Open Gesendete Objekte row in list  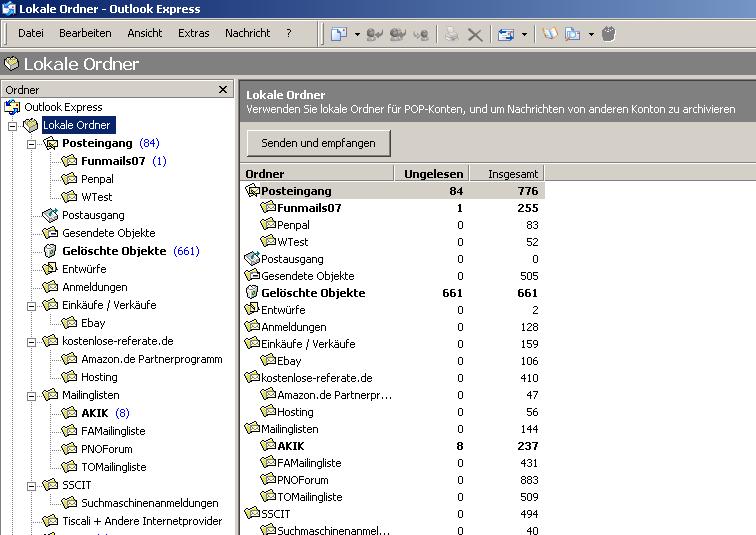pos(392,276)
